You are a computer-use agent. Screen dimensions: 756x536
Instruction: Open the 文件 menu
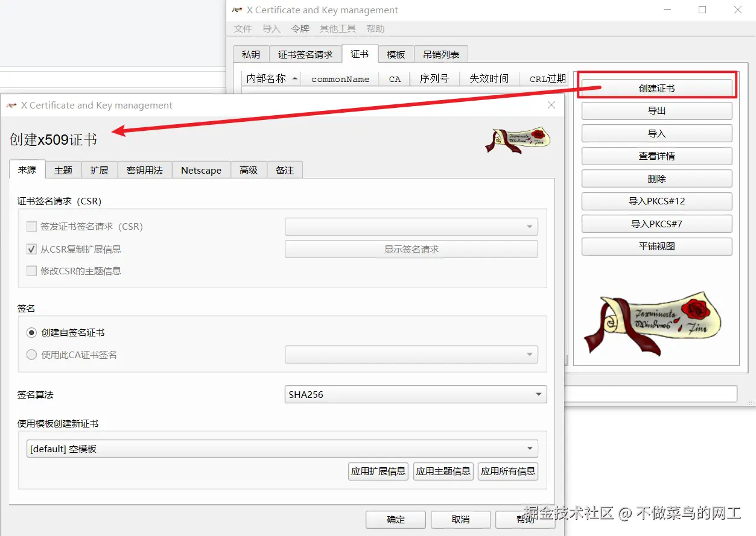[x=243, y=28]
